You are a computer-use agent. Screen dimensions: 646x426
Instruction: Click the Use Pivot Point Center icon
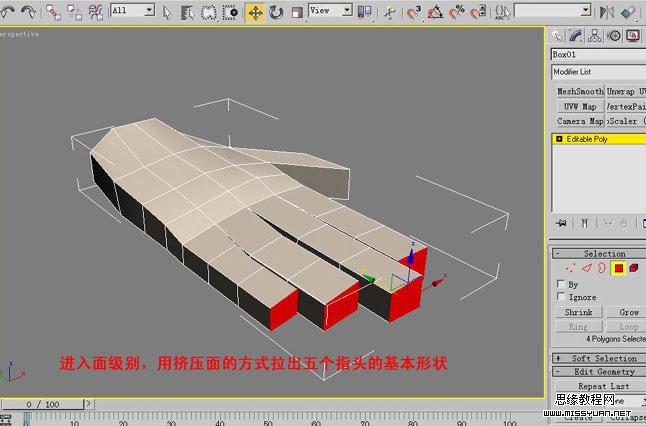(x=364, y=12)
